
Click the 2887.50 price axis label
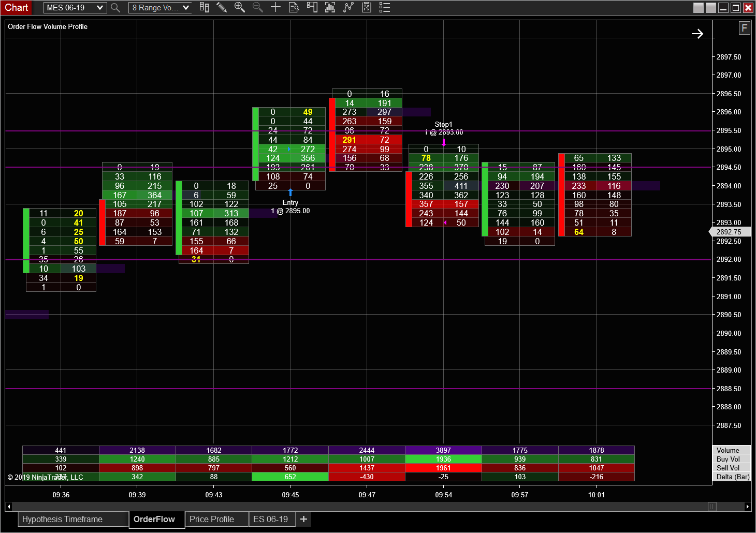pyautogui.click(x=729, y=425)
